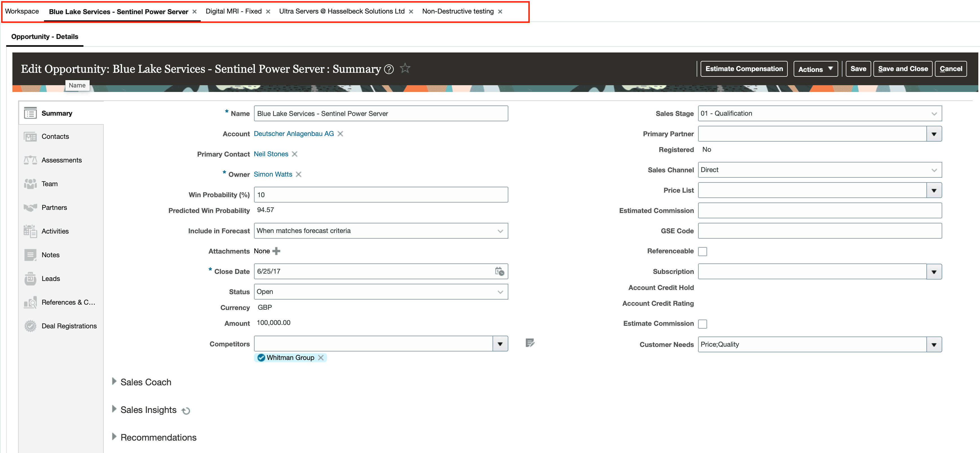Click the add attachment plus icon
The height and width of the screenshot is (453, 980).
pos(277,251)
